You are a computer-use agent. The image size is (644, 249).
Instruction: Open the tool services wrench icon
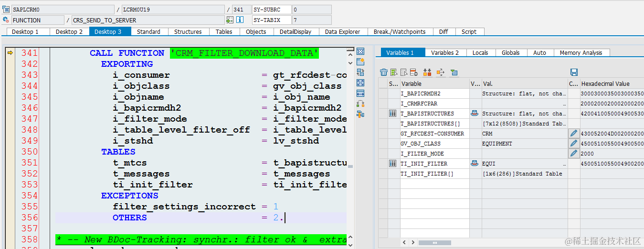point(360,114)
